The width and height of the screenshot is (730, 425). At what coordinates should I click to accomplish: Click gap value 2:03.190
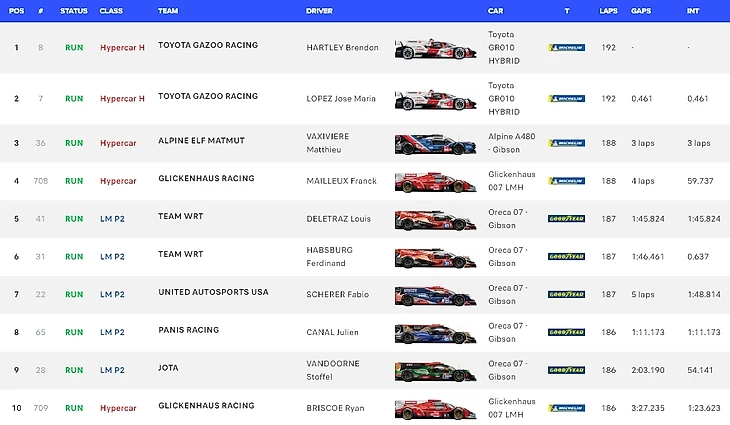tap(648, 370)
